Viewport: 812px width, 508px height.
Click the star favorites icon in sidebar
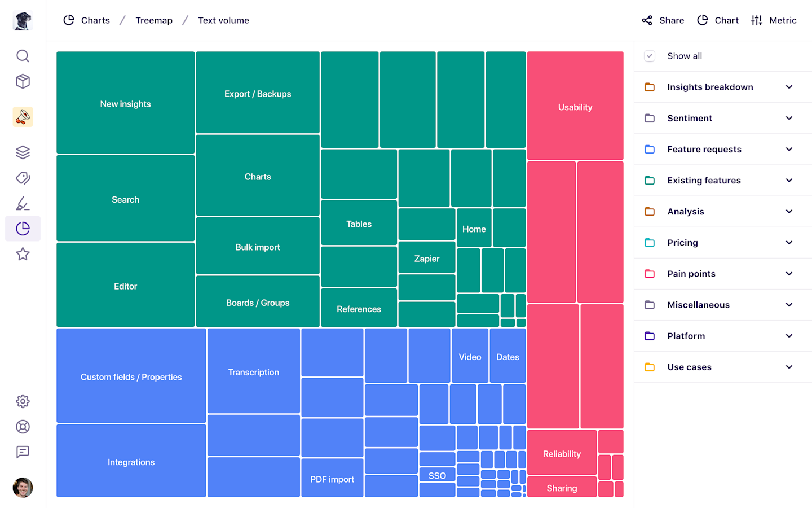(x=23, y=254)
